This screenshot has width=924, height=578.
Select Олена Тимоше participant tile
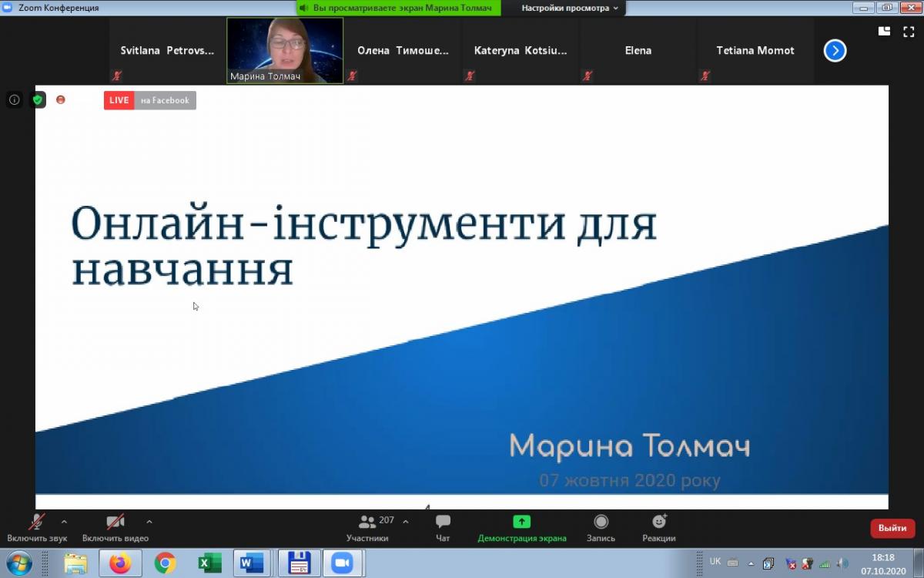(x=403, y=51)
